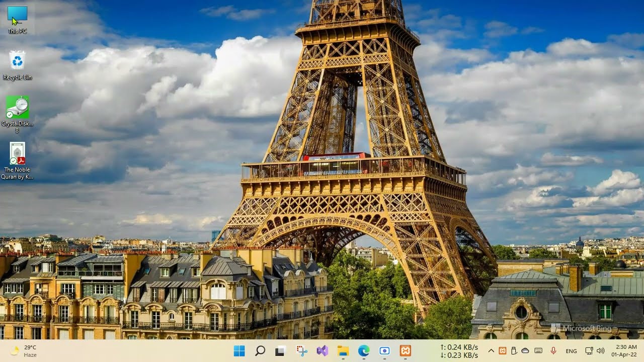Open the touch keyboard tray icon
This screenshot has height=362, width=644.
[538, 351]
